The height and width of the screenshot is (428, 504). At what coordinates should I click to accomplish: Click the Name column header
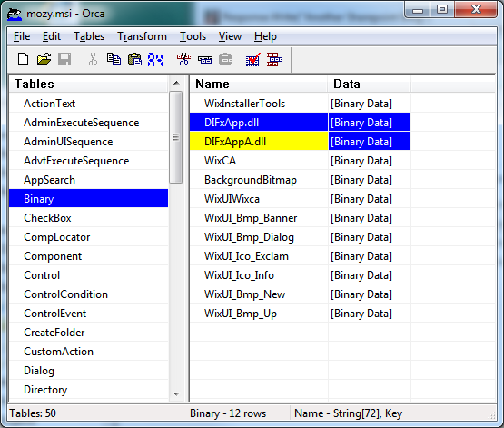[259, 84]
